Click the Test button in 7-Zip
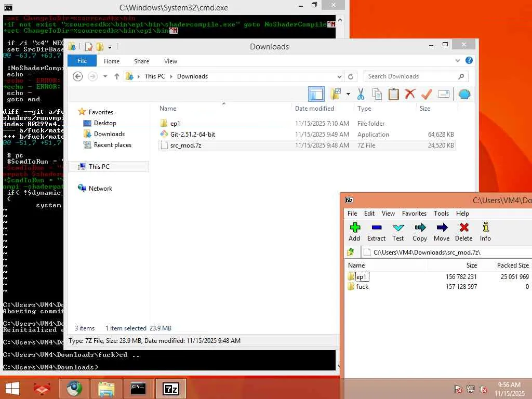Image resolution: width=532 pixels, height=399 pixels. 398,232
